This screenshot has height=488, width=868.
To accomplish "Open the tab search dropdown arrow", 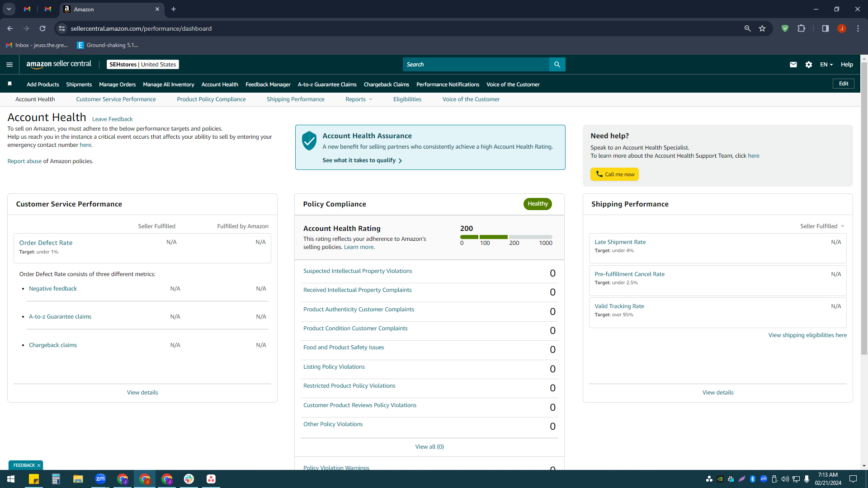I will point(9,9).
